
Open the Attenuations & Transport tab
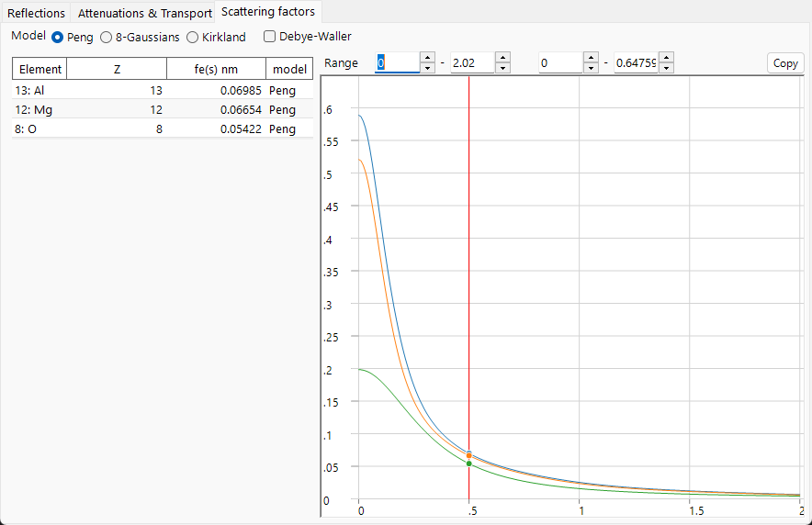(144, 13)
